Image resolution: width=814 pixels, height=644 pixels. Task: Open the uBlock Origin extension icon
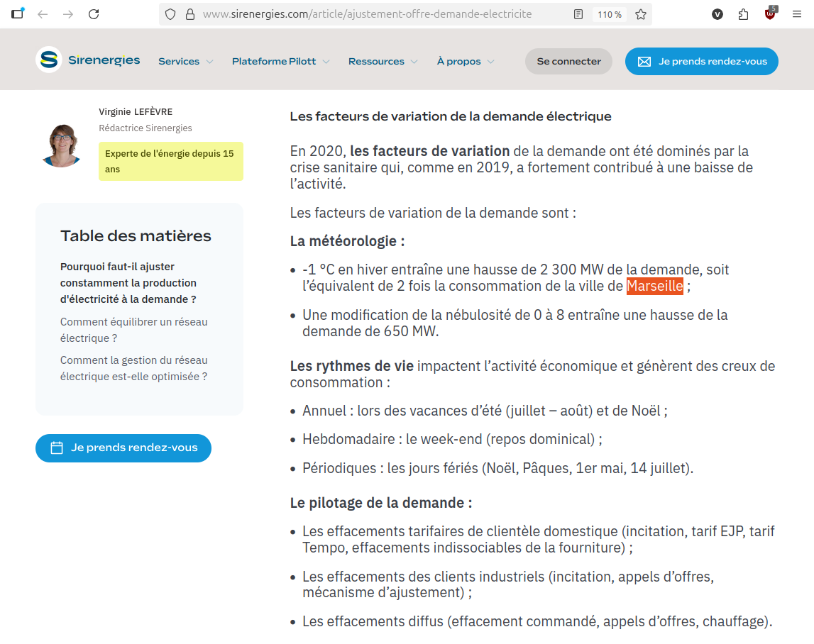[770, 14]
